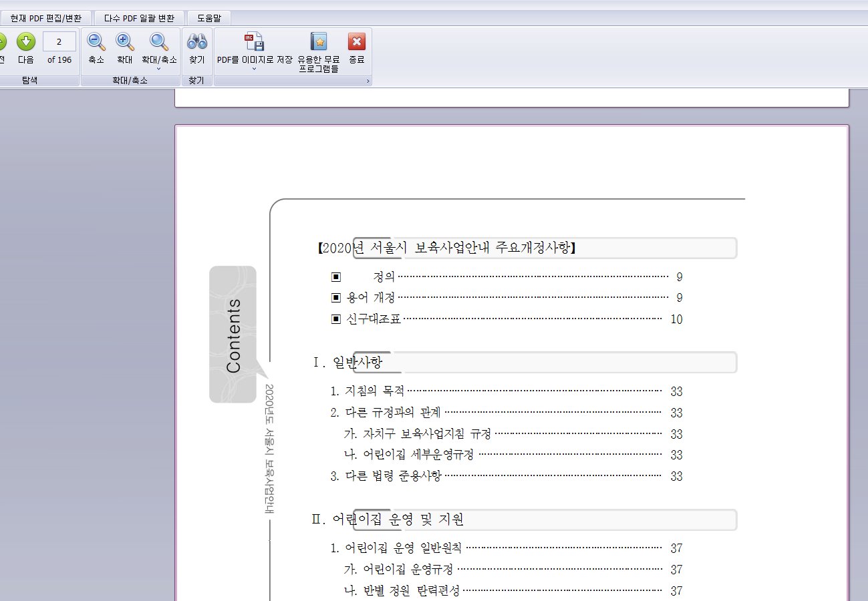Save PDF as image icon
Screen dimensions: 868x601
point(254,42)
